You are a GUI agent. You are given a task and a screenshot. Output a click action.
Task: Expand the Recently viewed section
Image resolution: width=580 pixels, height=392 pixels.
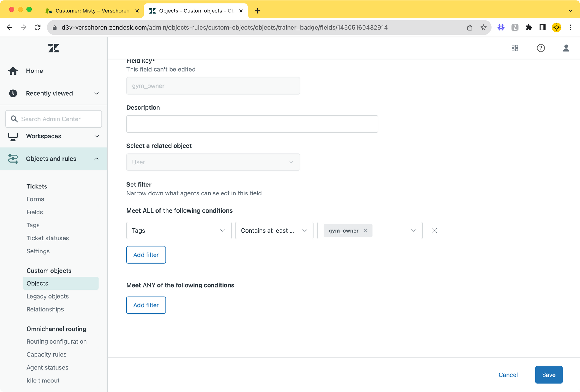pyautogui.click(x=97, y=93)
